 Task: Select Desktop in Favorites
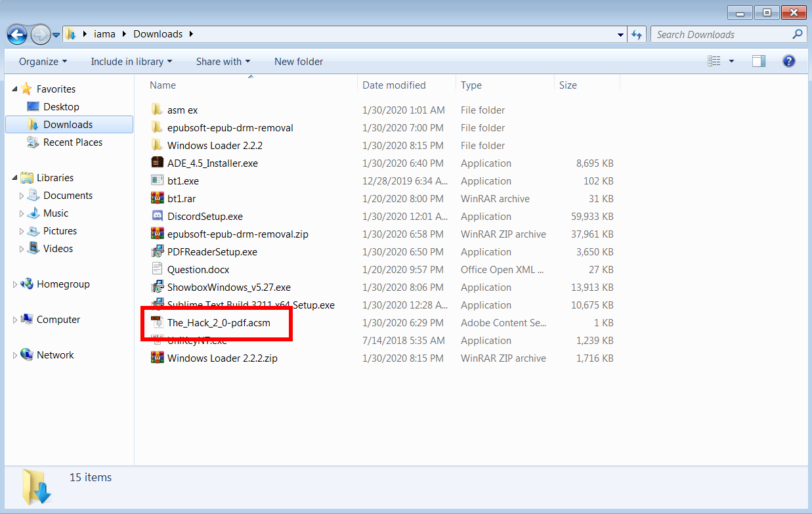point(61,106)
